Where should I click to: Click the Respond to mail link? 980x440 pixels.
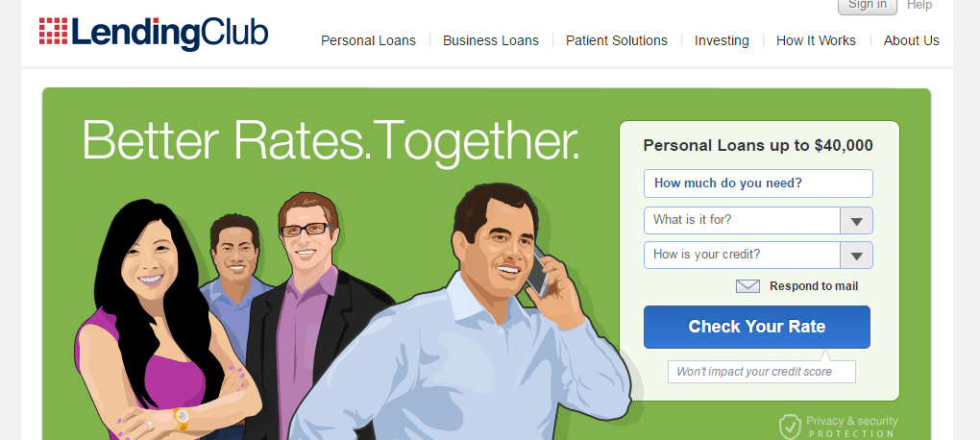click(x=814, y=286)
